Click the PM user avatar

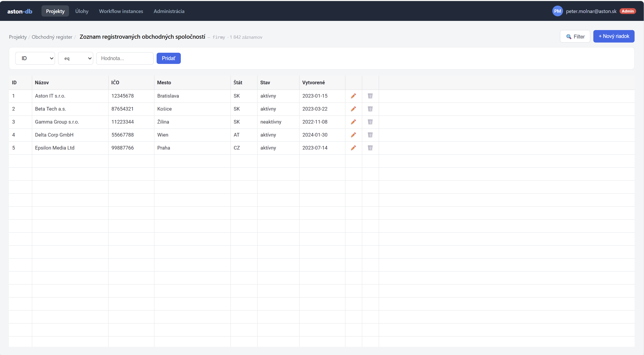pos(557,11)
